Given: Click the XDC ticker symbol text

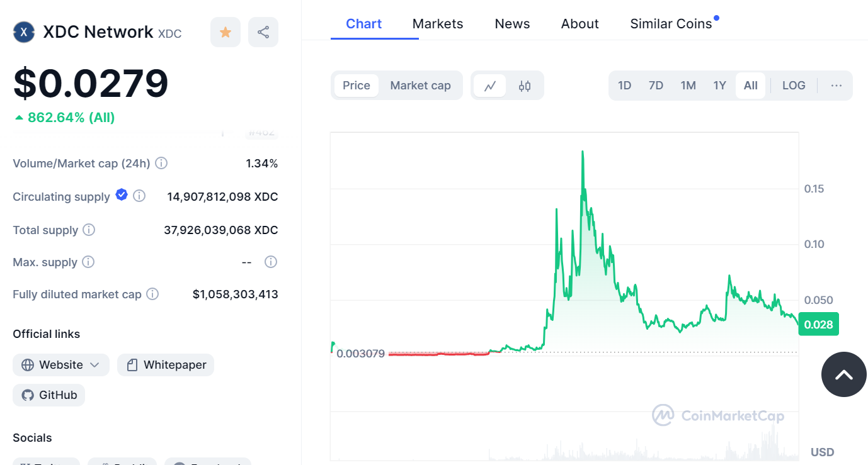Looking at the screenshot, I should [170, 34].
